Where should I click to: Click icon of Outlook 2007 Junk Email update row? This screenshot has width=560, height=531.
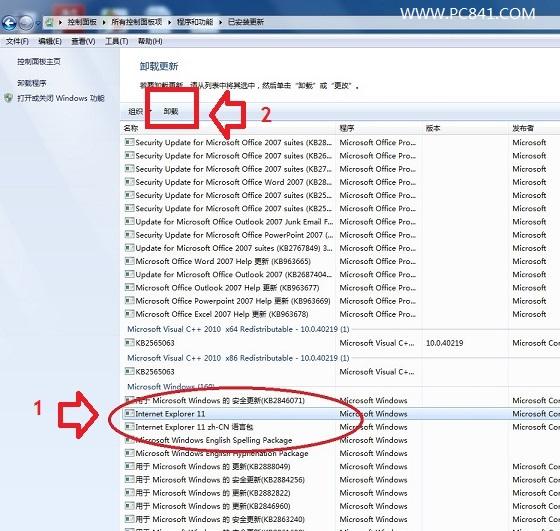129,221
